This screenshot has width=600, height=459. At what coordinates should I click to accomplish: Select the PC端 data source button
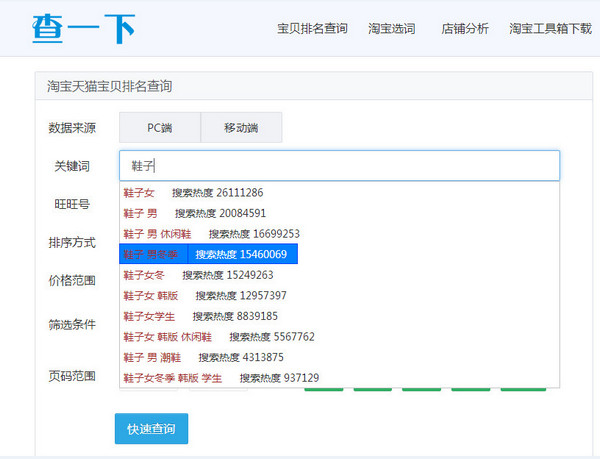(x=160, y=127)
